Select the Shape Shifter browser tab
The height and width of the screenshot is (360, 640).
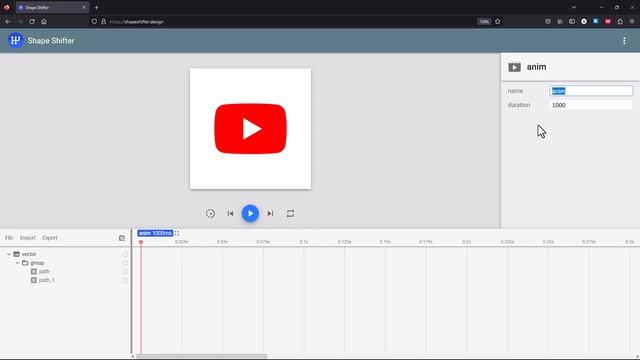tap(52, 7)
